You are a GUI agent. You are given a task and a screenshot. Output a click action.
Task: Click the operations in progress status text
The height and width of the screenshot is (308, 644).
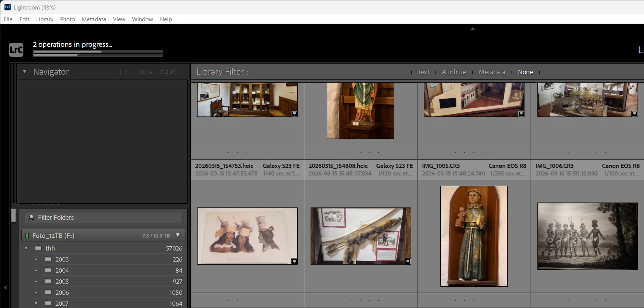pos(72,45)
